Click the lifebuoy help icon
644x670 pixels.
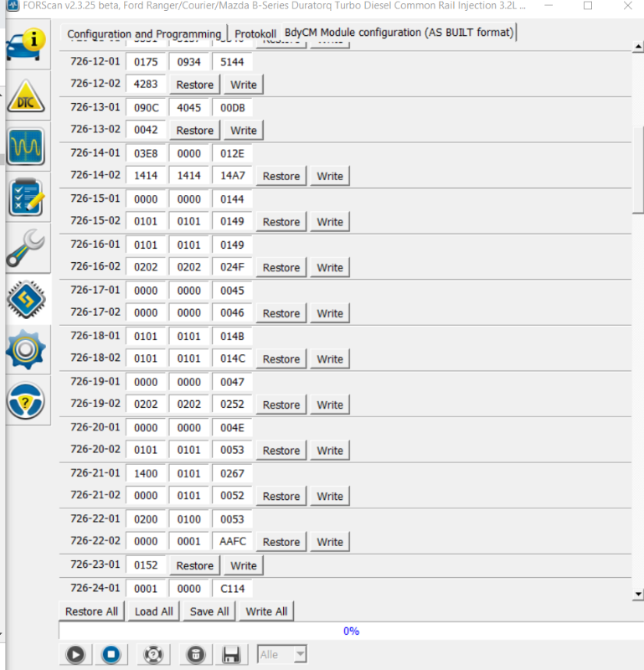(153, 655)
